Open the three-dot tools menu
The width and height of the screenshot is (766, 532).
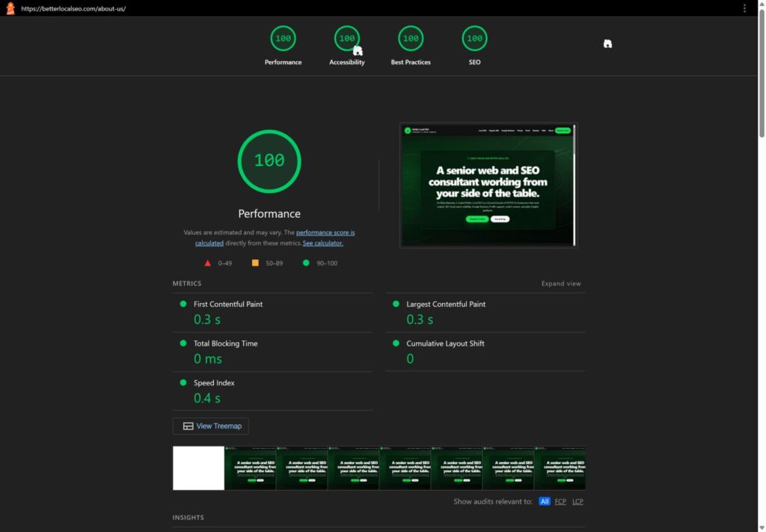point(744,8)
